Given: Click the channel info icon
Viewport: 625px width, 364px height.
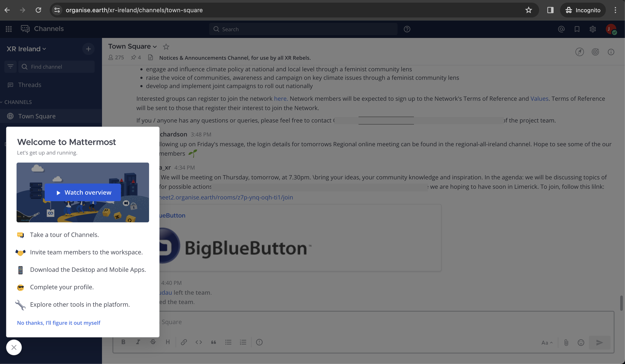Looking at the screenshot, I should [611, 52].
